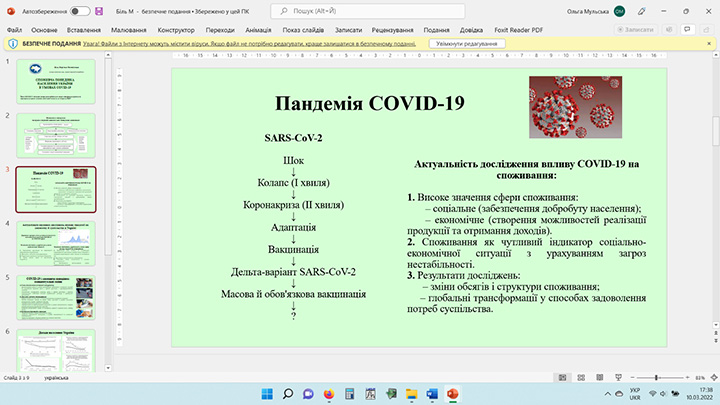The image size is (720, 405).
Task: Click the Пандемія COVID-19 slide title
Action: click(x=370, y=103)
